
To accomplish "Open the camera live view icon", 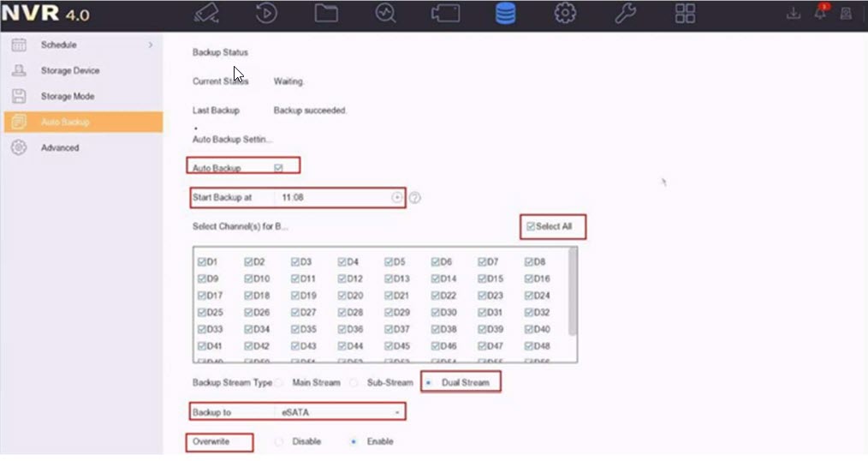I will click(206, 14).
